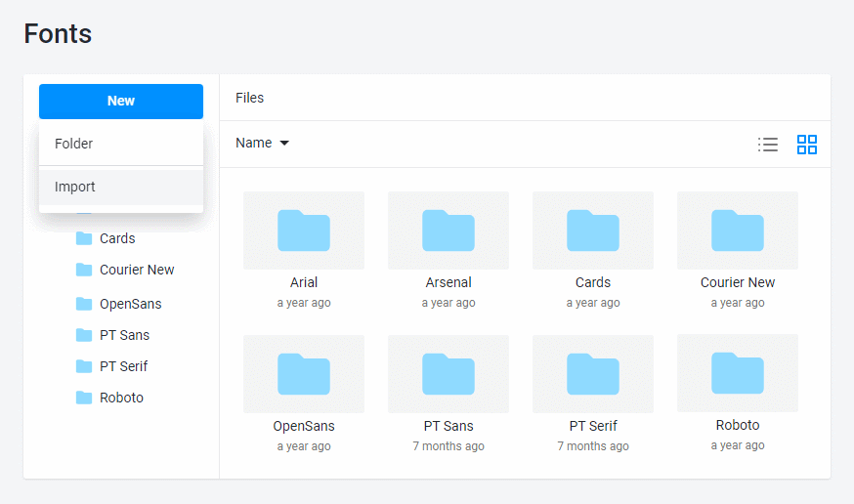854x504 pixels.
Task: Select the Arial folder thumbnail
Action: [304, 231]
